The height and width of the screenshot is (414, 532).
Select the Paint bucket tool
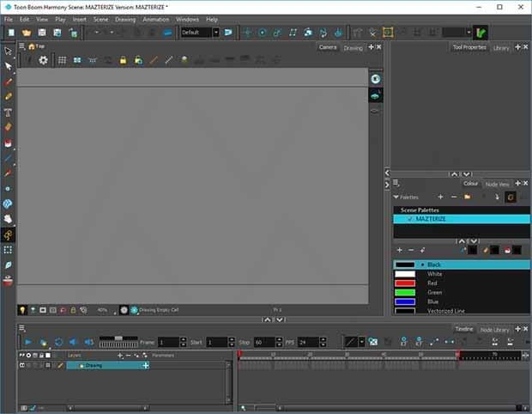click(8, 143)
